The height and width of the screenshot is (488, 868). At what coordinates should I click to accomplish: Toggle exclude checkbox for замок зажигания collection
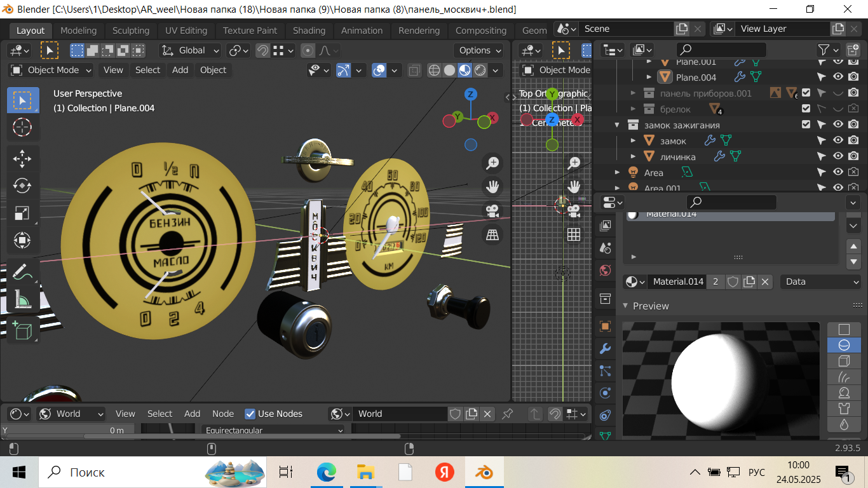tap(806, 125)
